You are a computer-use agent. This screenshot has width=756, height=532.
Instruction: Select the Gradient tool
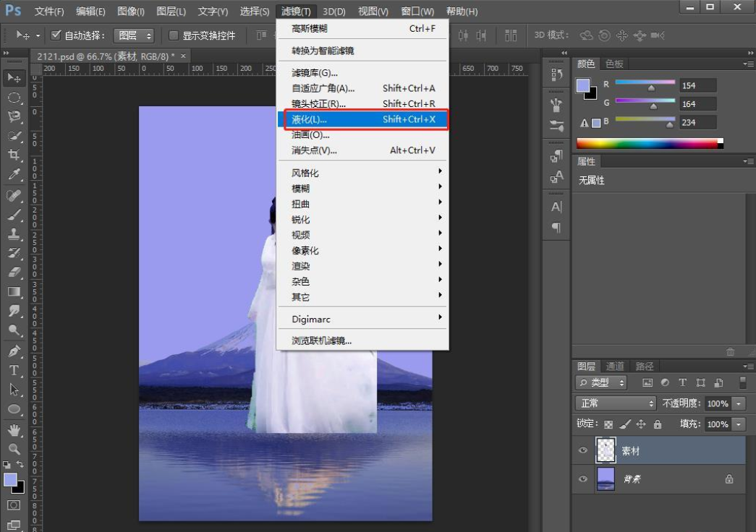14,291
